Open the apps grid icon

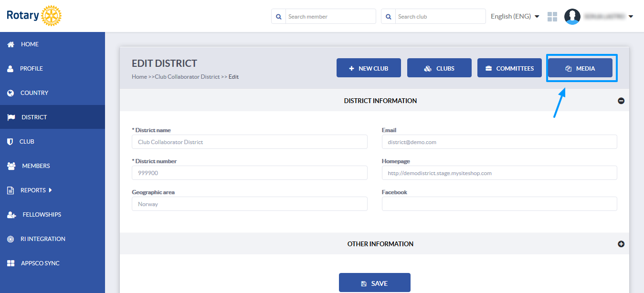[552, 17]
